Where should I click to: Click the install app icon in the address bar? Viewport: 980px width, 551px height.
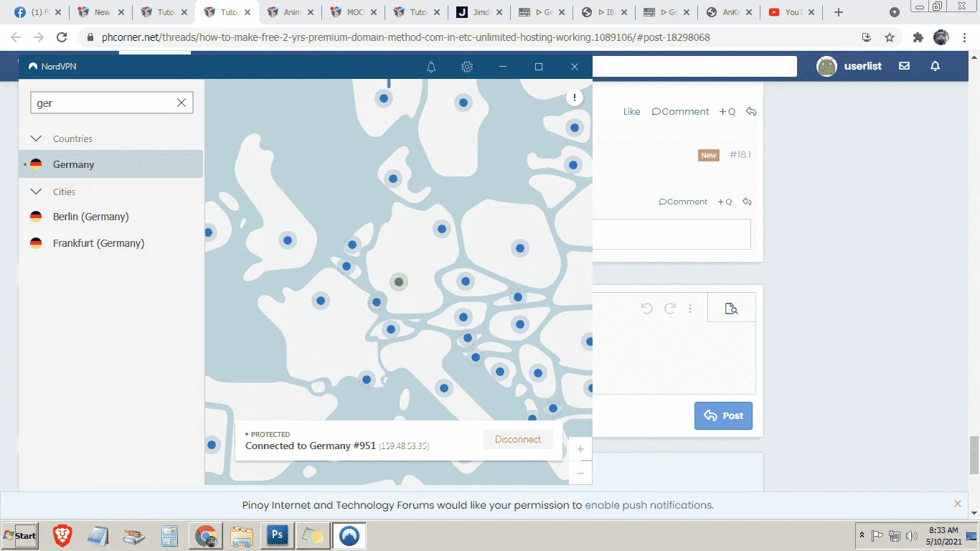click(x=867, y=37)
